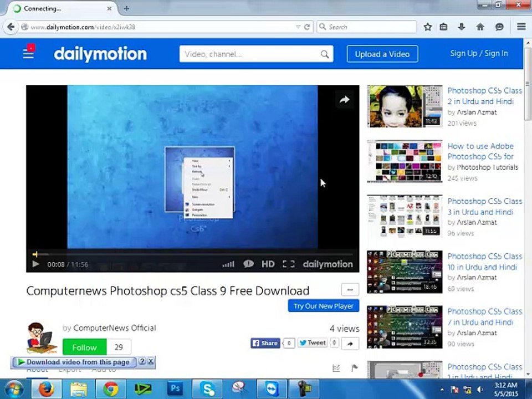Viewport: 532px width, 399px height.
Task: Close the Download video bar with X
Action: click(151, 362)
